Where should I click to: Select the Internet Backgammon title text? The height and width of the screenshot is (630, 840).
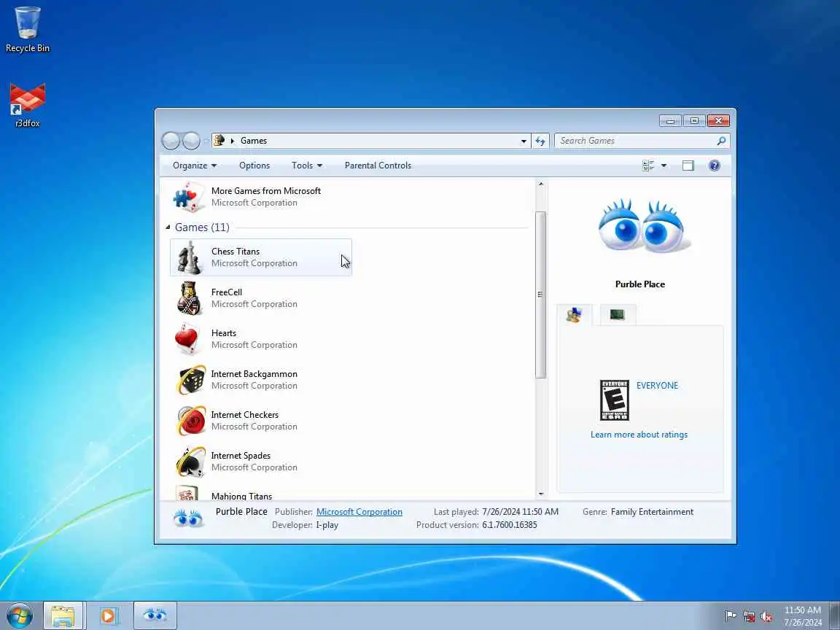click(x=254, y=374)
